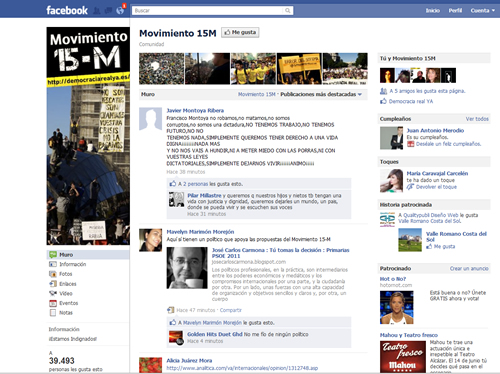The width and height of the screenshot is (500, 374).
Task: Click Compartir under the Carmona post
Action: pyautogui.click(x=231, y=310)
